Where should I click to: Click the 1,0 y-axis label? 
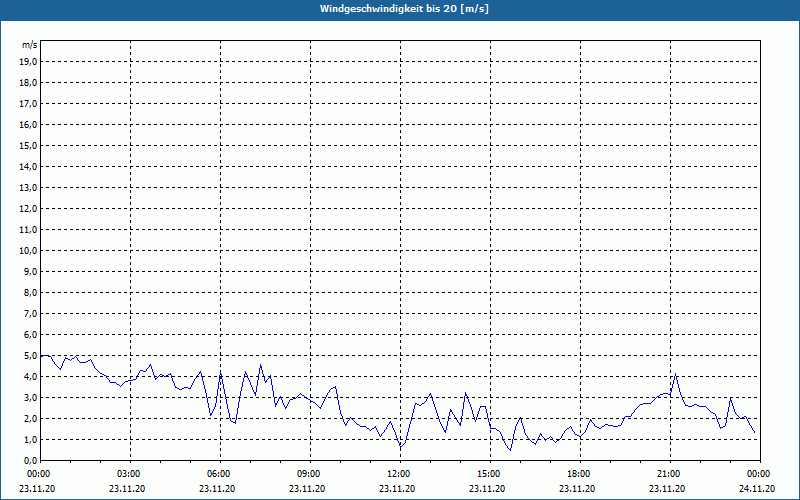click(x=30, y=440)
